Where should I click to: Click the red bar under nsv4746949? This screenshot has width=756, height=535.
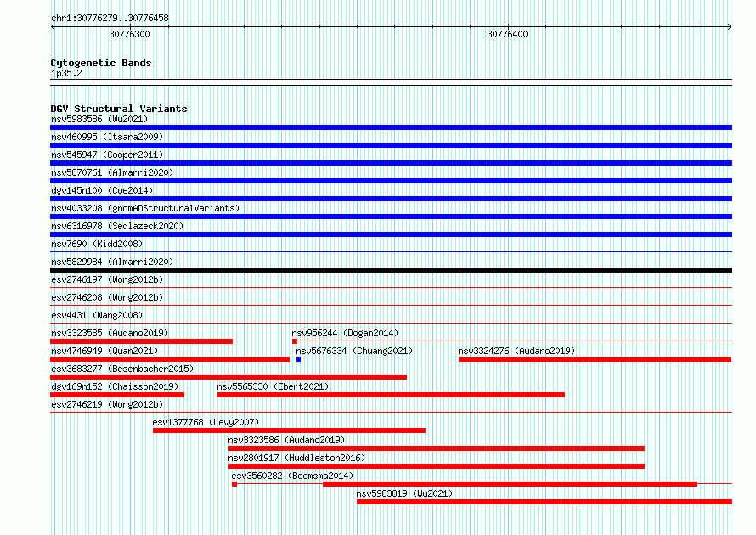(170, 359)
